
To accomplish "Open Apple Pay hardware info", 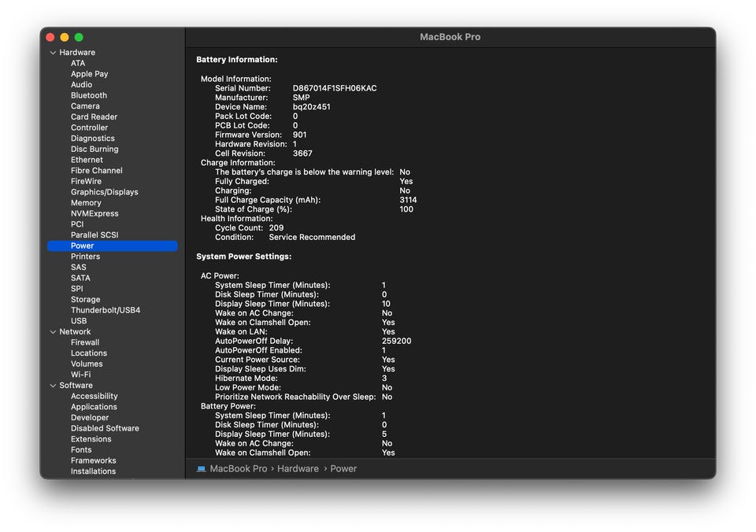I will coord(89,74).
